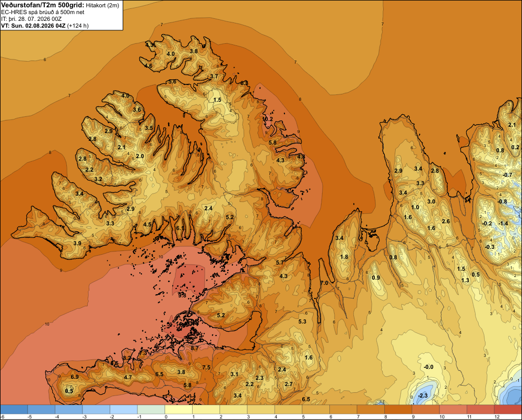
Task: Click the temperature value 6.1
Action: click(x=180, y=228)
